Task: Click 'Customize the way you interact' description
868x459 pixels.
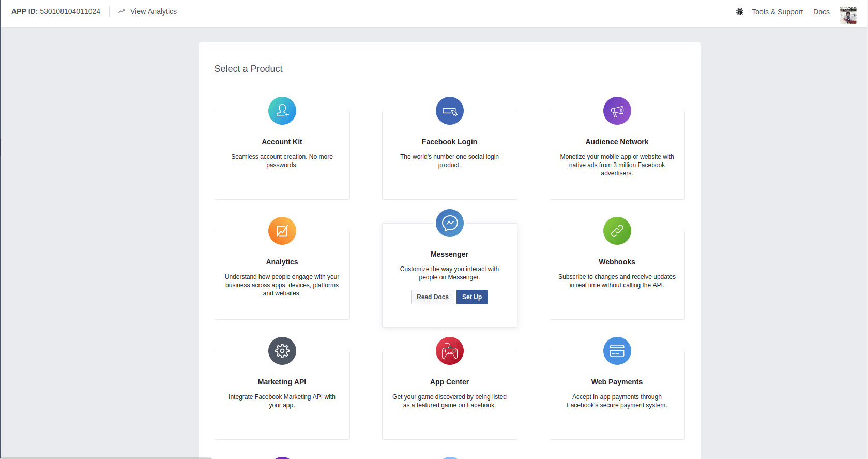Action: [x=449, y=273]
